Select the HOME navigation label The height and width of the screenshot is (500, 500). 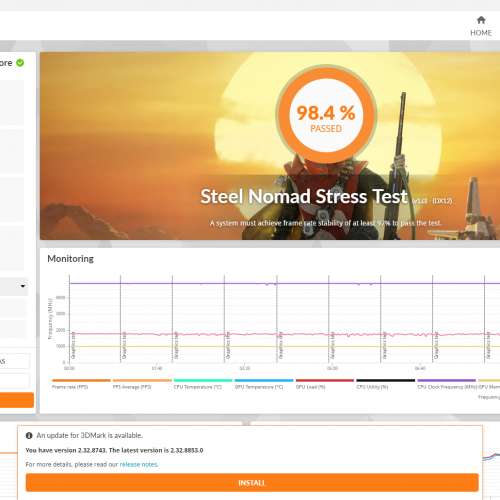tap(481, 33)
